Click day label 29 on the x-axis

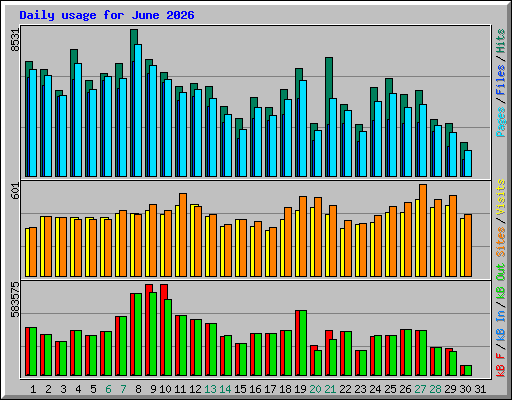coord(450,389)
